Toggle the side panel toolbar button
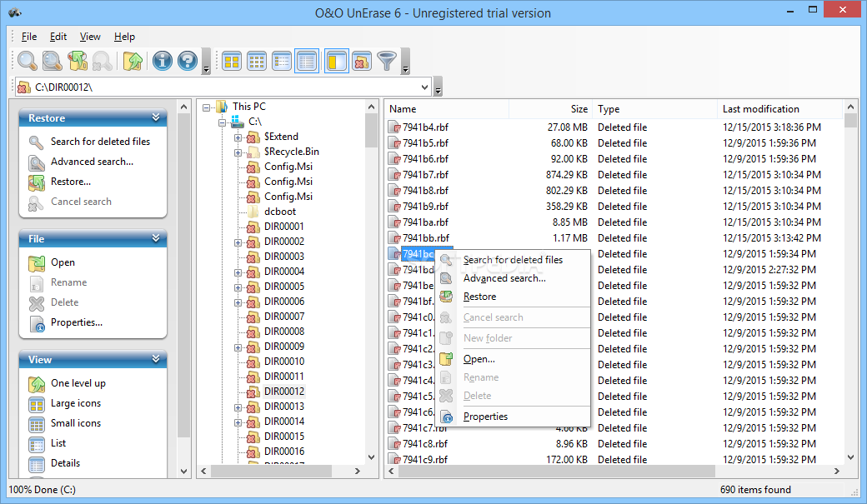The image size is (867, 504). point(337,61)
